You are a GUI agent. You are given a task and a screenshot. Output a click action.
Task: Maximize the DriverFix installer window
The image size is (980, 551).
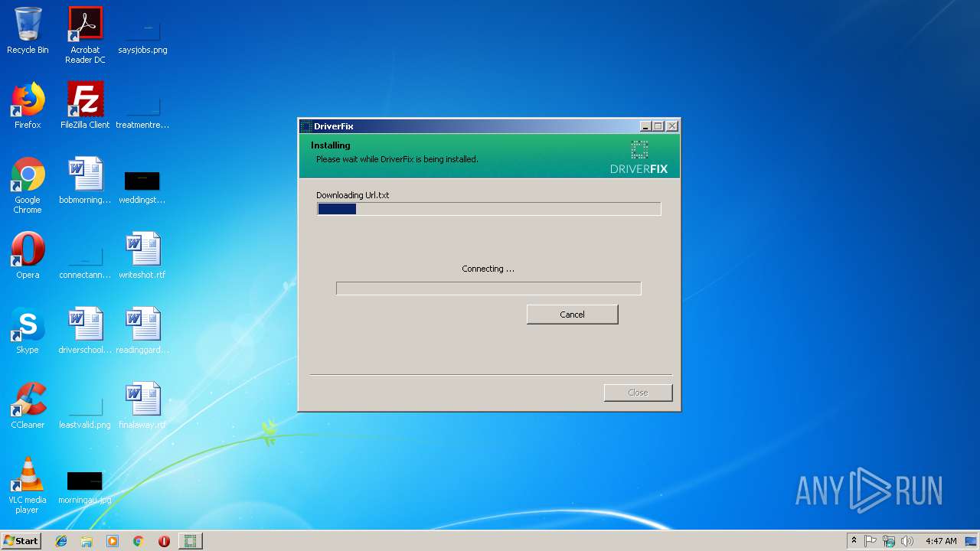(x=658, y=126)
